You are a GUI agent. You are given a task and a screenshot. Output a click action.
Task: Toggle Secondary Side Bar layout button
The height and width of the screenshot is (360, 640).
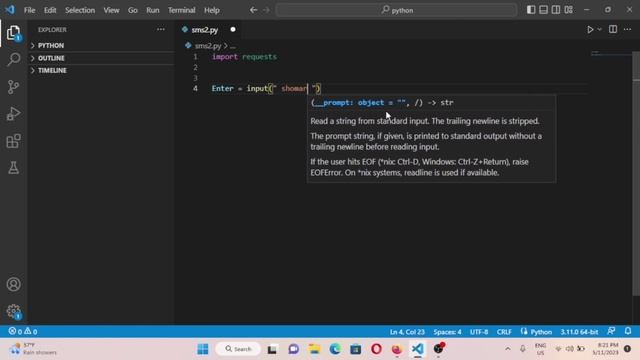coord(556,10)
